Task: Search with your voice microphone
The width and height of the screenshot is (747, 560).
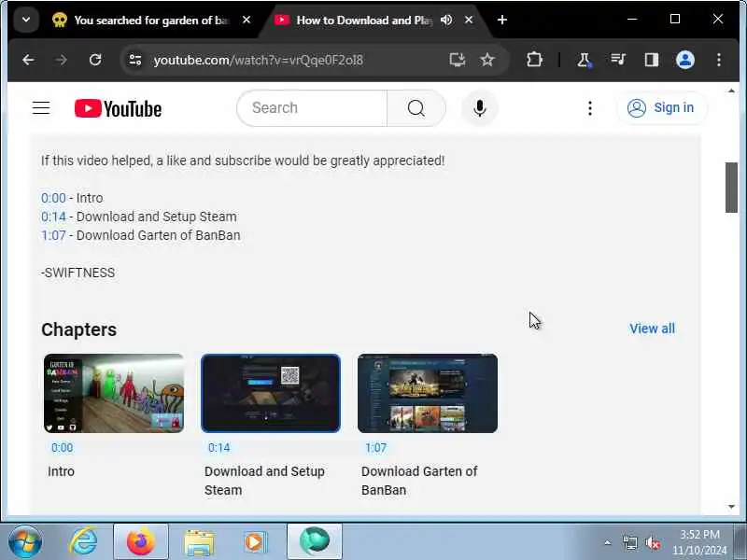Action: click(x=480, y=108)
